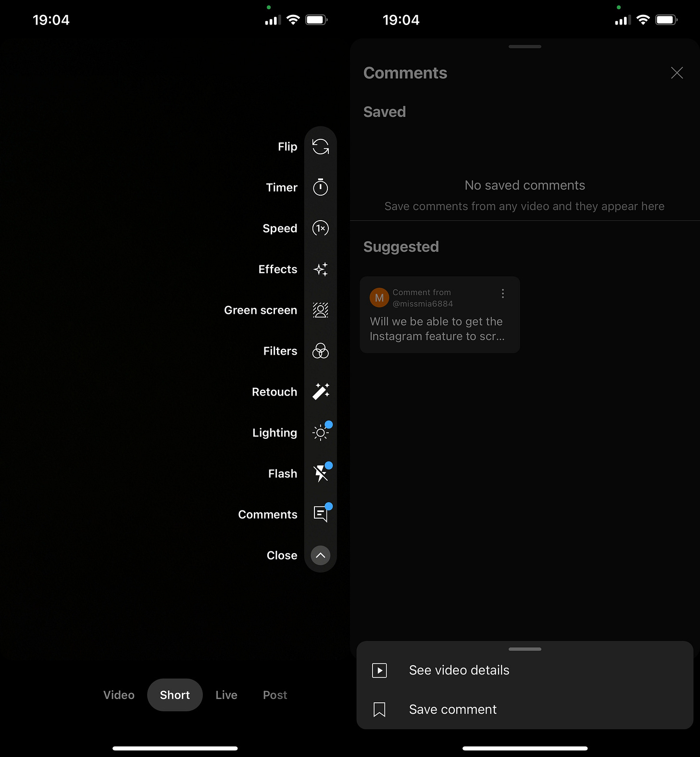
Task: Tap the battery icon on right screen
Action: (x=667, y=20)
